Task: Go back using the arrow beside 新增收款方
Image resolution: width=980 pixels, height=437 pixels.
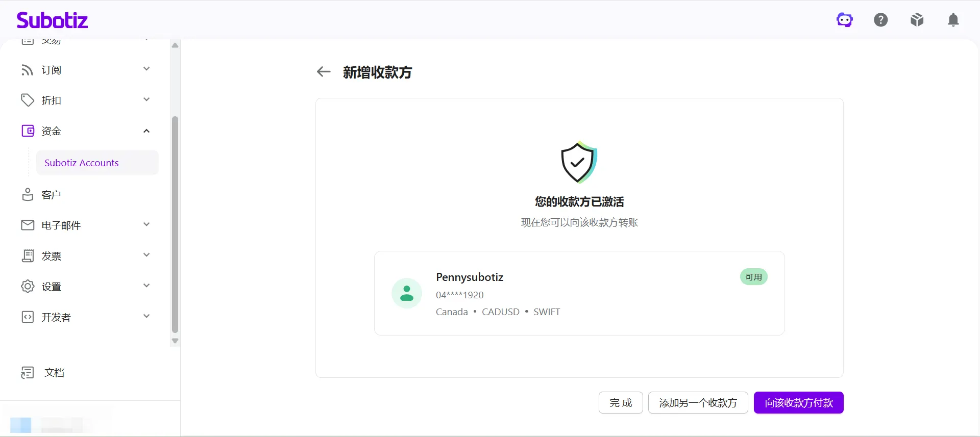Action: [324, 72]
